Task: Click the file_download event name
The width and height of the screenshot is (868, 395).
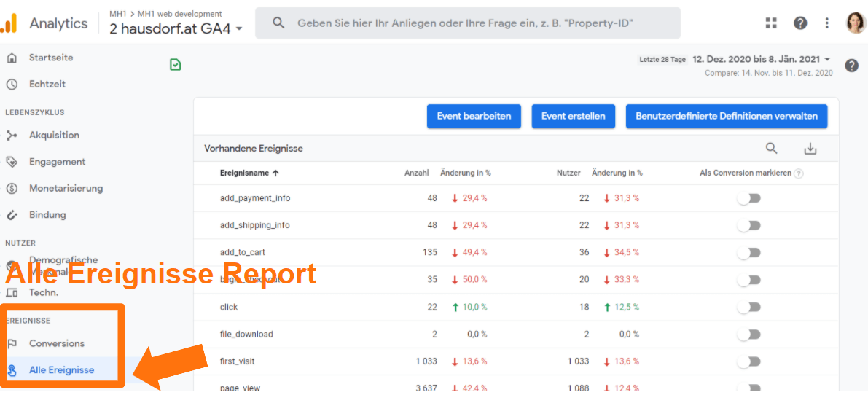Action: point(246,334)
